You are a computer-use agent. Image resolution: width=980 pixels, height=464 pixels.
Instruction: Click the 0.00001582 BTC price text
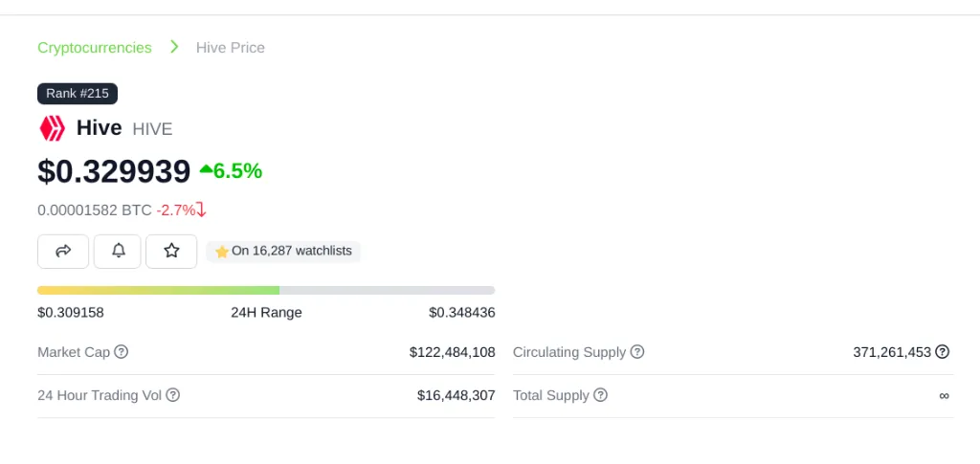pyautogui.click(x=95, y=210)
